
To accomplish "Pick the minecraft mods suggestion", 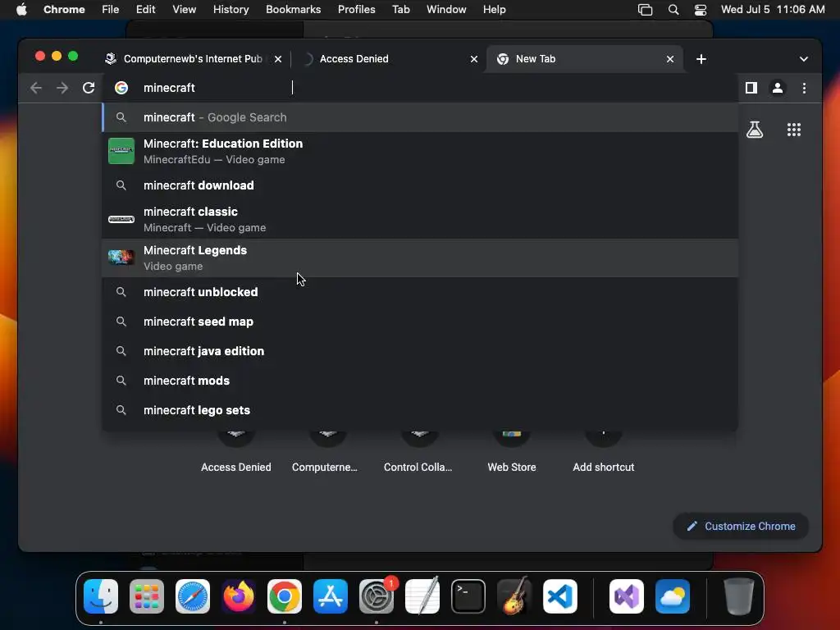I will click(x=420, y=381).
